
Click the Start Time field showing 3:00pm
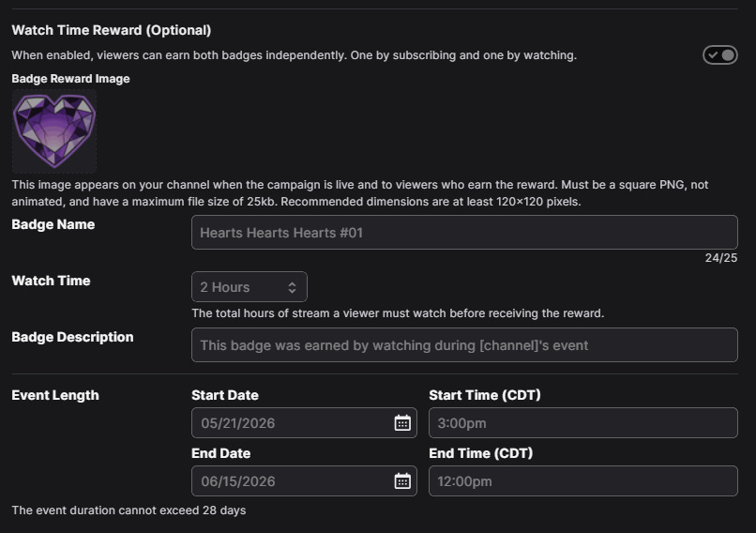[582, 423]
